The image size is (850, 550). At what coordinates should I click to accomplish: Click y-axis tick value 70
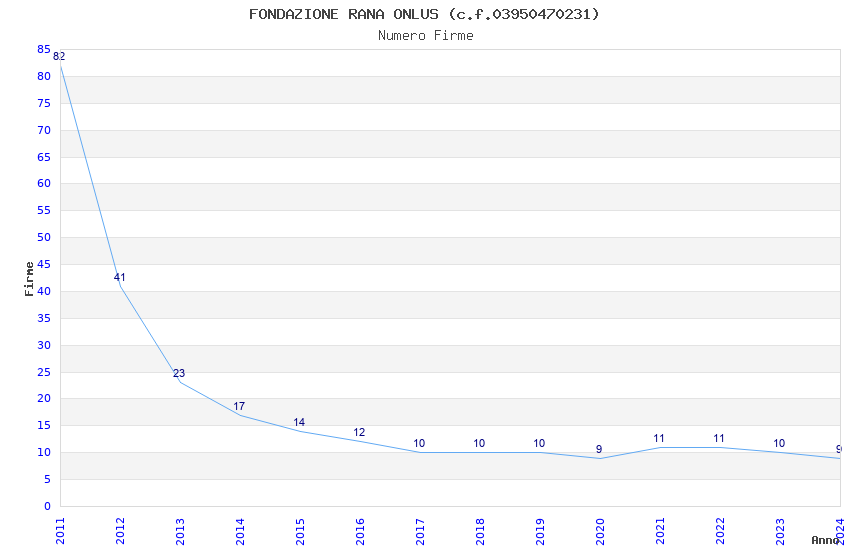tap(44, 130)
